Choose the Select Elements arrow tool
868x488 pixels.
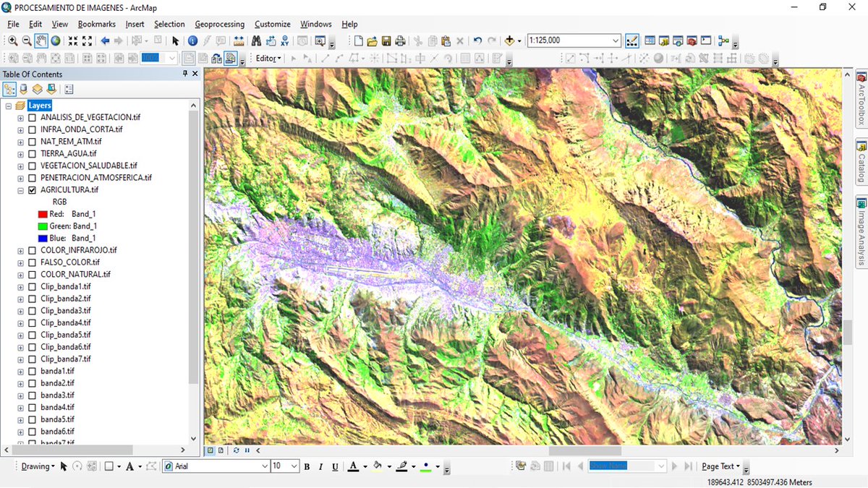(x=176, y=40)
